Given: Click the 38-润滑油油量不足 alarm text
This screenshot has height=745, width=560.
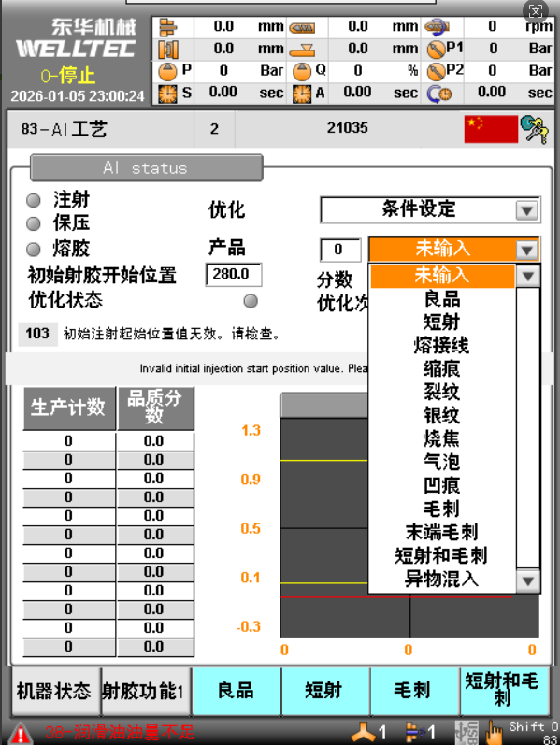Looking at the screenshot, I should click(x=120, y=733).
